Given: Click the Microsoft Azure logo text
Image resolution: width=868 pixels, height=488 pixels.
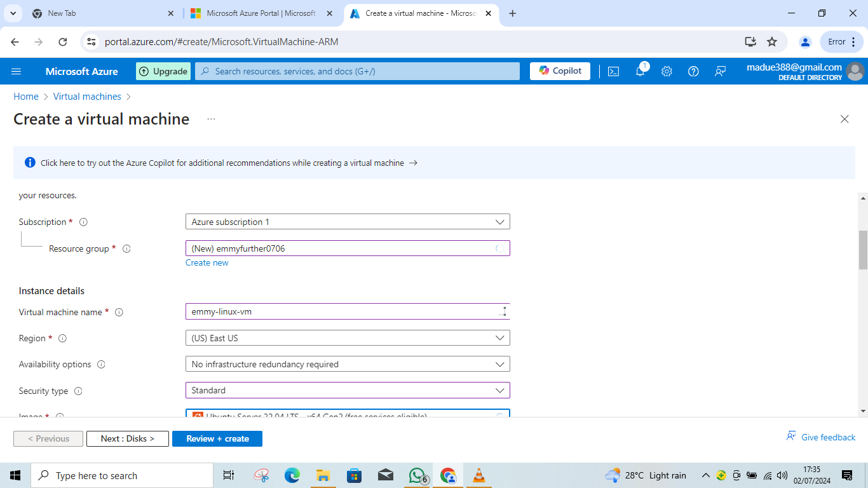Looking at the screenshot, I should click(82, 71).
